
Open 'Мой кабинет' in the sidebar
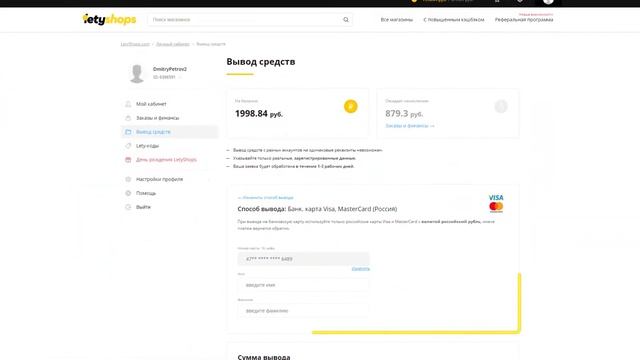151,104
